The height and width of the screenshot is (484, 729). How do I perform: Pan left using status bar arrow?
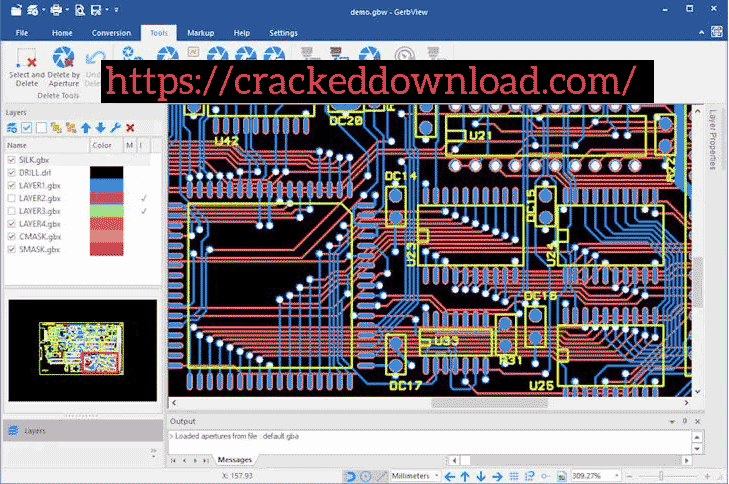point(449,476)
